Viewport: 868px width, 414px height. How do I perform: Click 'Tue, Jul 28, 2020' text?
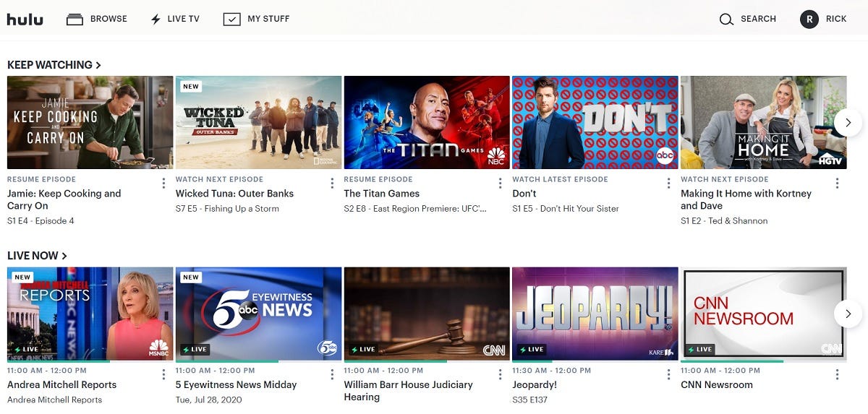coord(208,400)
